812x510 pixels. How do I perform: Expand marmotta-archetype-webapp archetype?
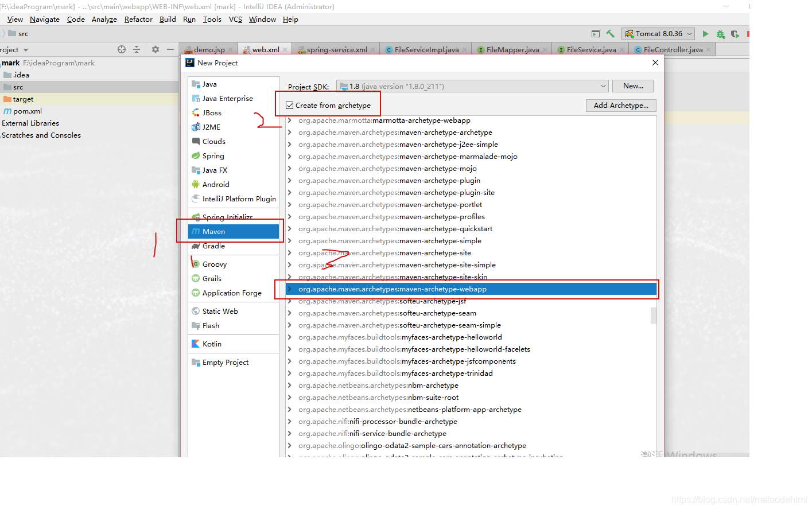tap(290, 120)
